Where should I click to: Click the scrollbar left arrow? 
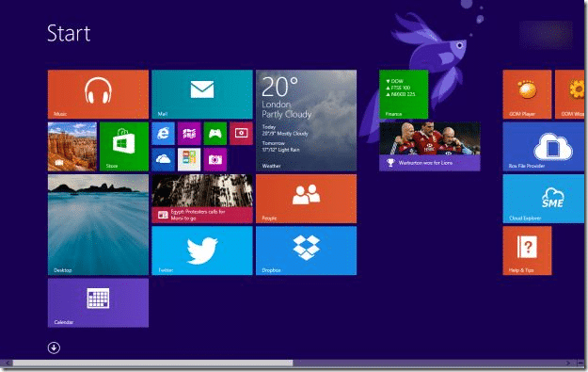(x=8, y=363)
